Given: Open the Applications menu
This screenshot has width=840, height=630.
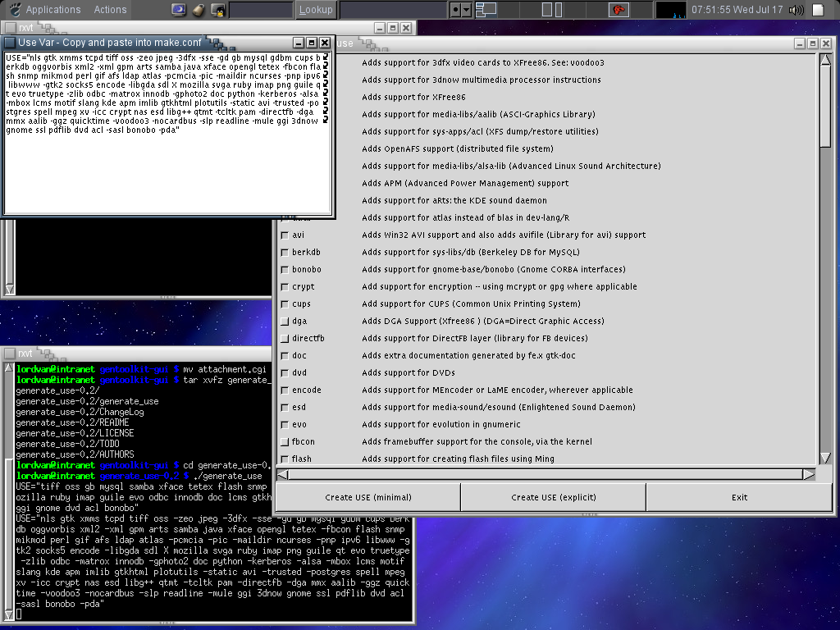Looking at the screenshot, I should pos(53,10).
